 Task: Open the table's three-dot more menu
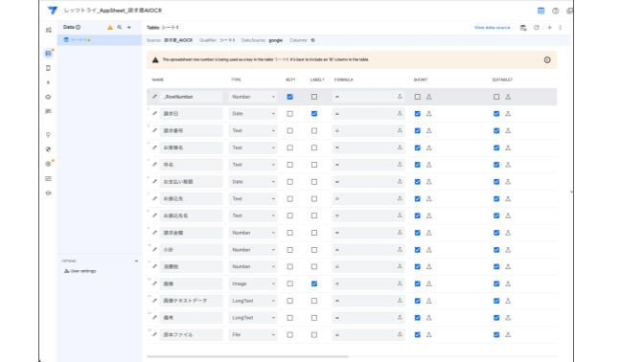coord(561,28)
